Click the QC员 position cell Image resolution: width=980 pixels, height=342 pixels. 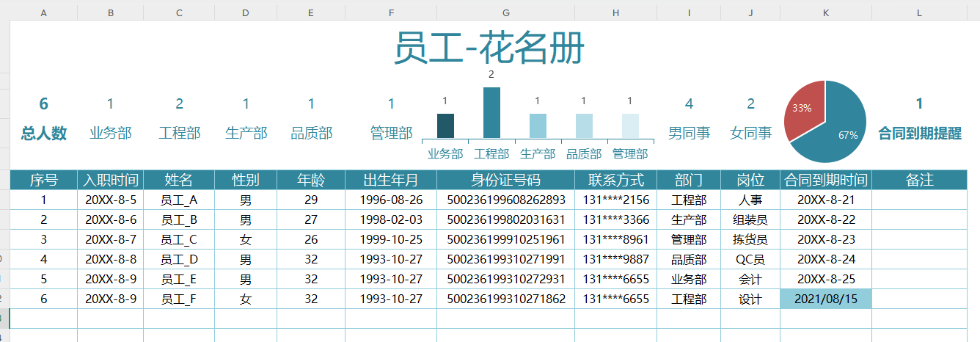click(x=750, y=259)
